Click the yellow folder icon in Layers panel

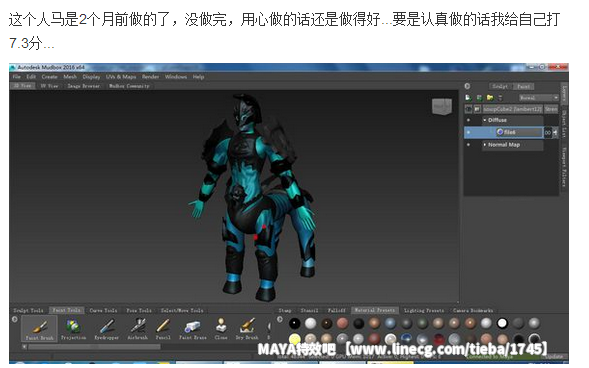[490, 98]
